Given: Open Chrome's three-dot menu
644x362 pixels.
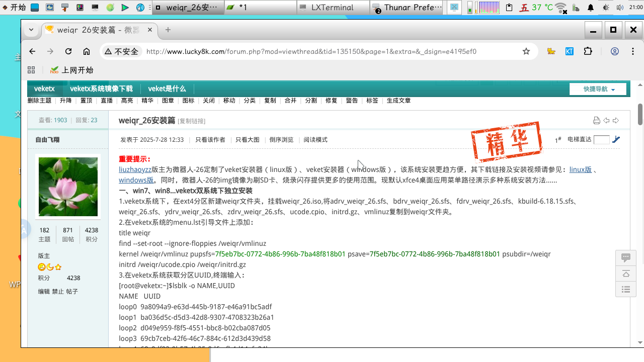Looking at the screenshot, I should pyautogui.click(x=633, y=51).
